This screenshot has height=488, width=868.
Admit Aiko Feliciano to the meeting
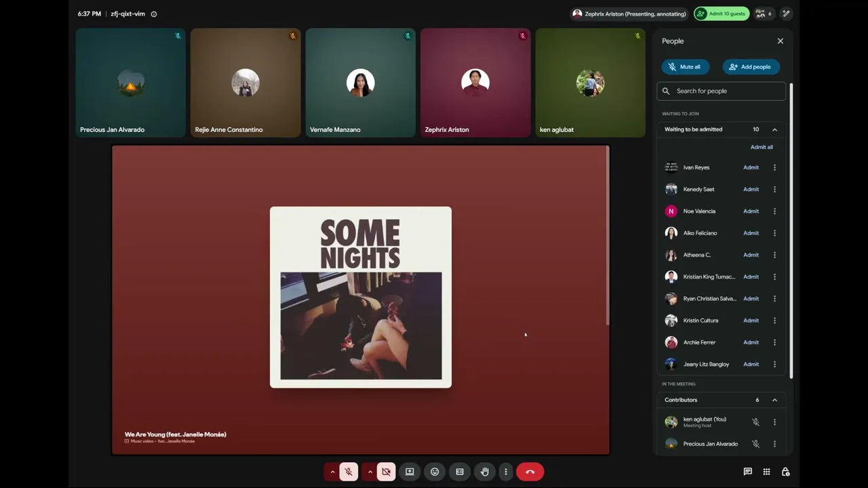[x=751, y=233]
